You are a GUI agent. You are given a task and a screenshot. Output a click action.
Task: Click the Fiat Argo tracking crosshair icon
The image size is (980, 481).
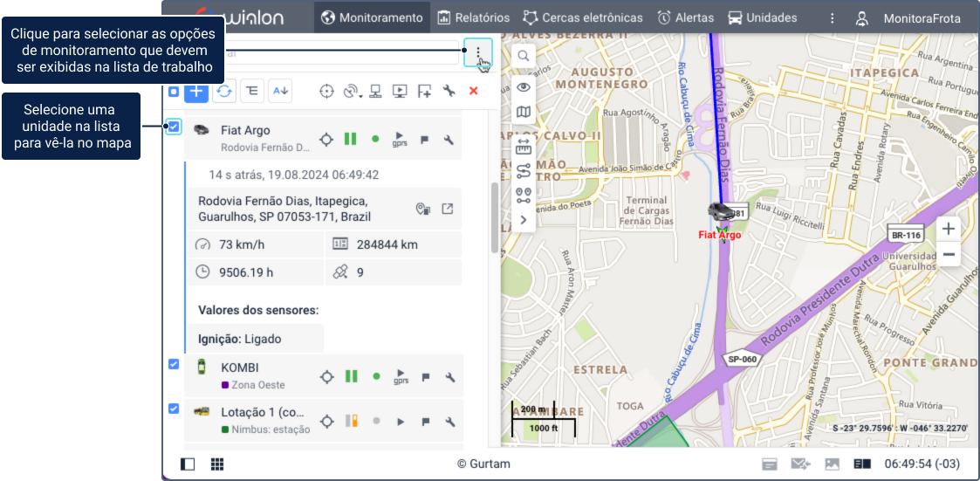[326, 139]
